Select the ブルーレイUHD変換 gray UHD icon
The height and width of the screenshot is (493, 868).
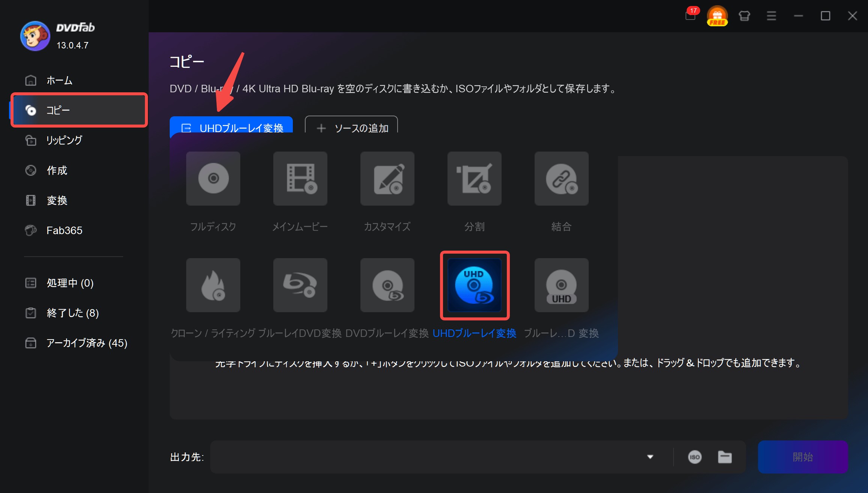pyautogui.click(x=562, y=285)
